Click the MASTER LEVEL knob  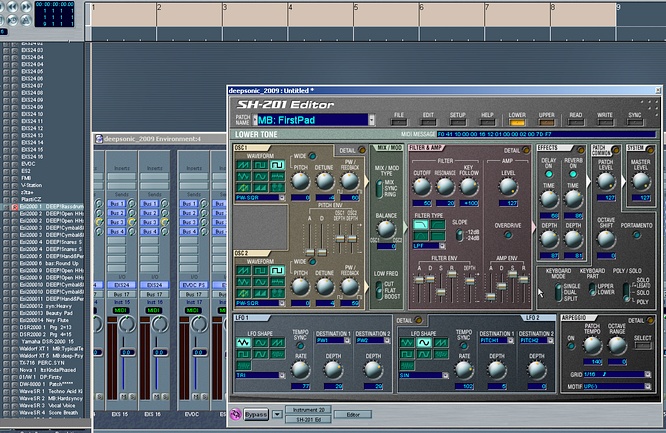pyautogui.click(x=641, y=182)
